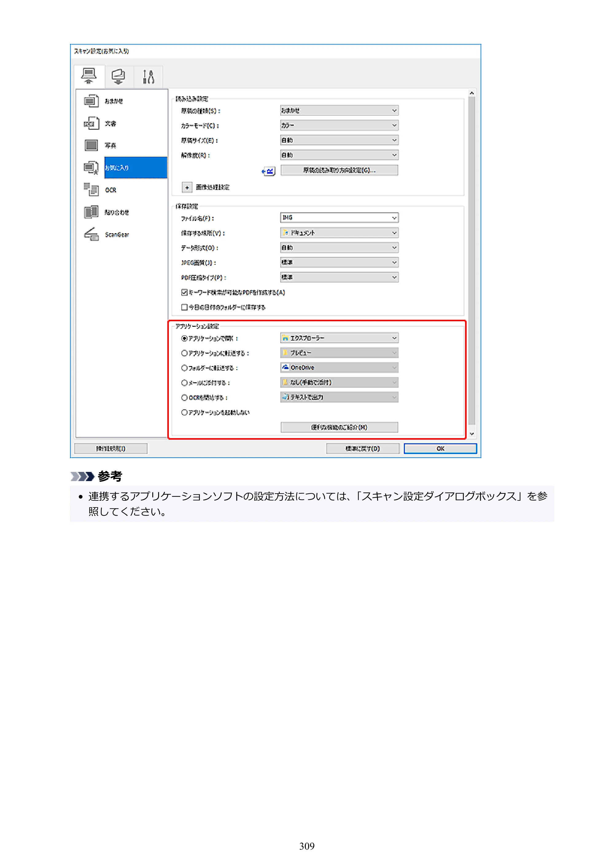Select the お気に入り favorites icon
The image size is (614, 868).
pyautogui.click(x=91, y=168)
